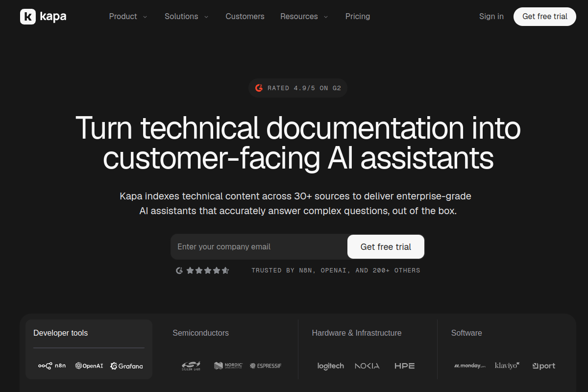The image size is (588, 392).
Task: Expand the Solutions dropdown chevron
Action: point(206,17)
